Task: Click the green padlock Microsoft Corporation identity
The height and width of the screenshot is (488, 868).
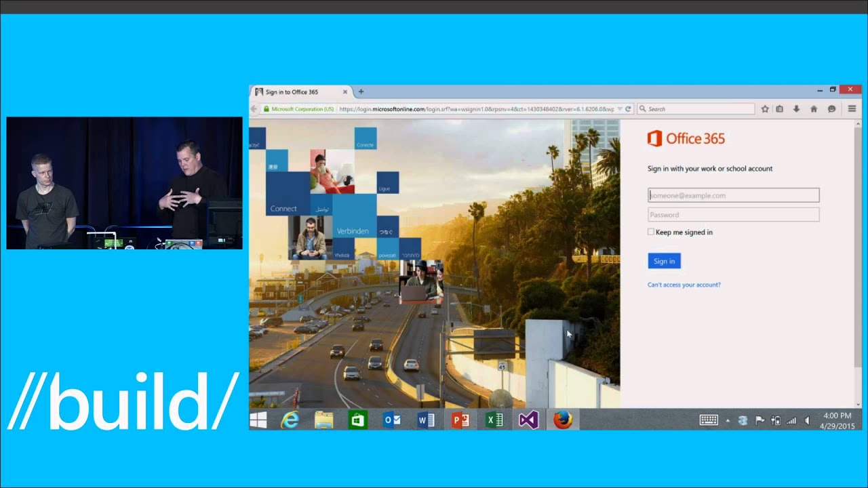Action: click(x=298, y=109)
